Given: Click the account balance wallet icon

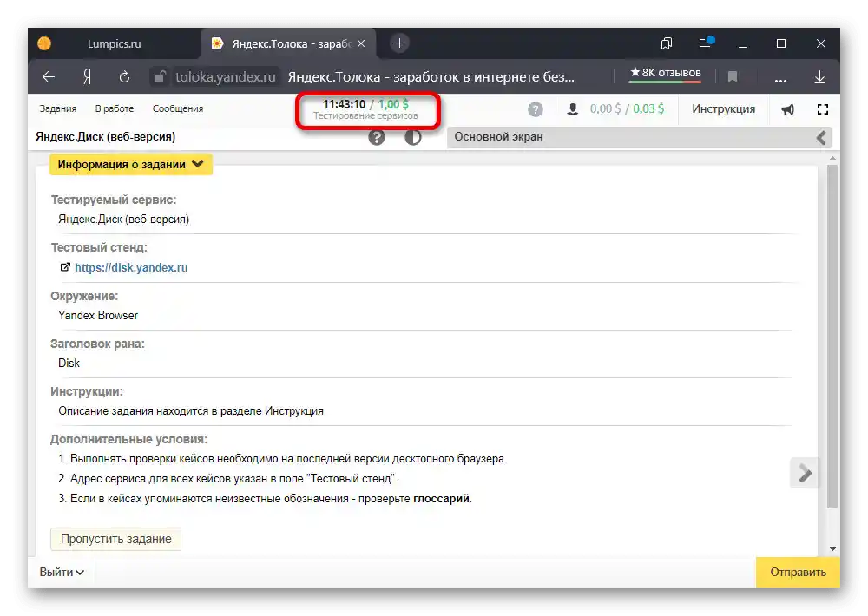Looking at the screenshot, I should point(572,109).
